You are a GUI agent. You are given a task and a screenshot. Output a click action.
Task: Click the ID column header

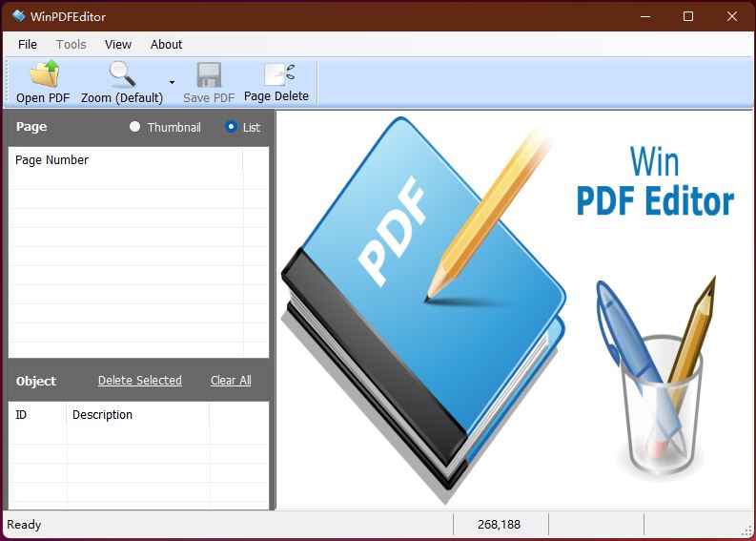22,415
